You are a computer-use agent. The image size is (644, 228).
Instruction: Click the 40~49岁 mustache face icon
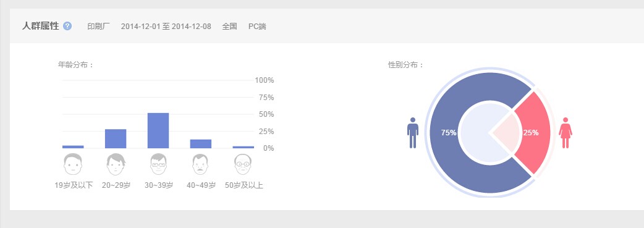tap(201, 164)
